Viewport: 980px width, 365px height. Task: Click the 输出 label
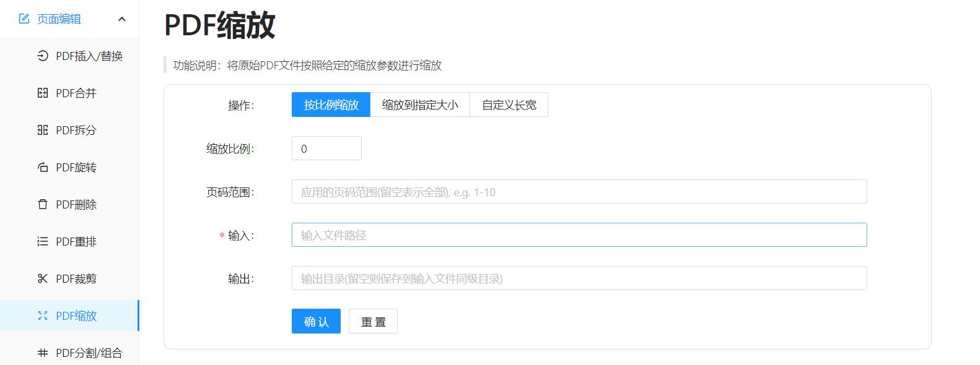tap(241, 279)
